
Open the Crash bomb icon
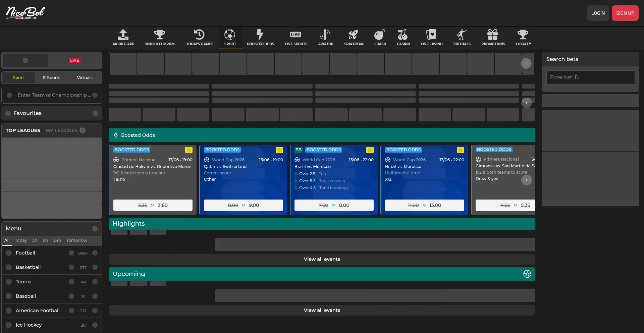[380, 35]
